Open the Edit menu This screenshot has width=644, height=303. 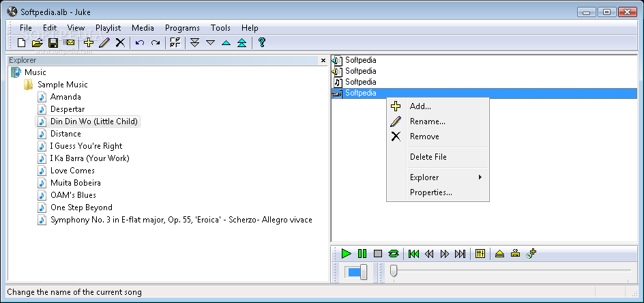[x=50, y=28]
